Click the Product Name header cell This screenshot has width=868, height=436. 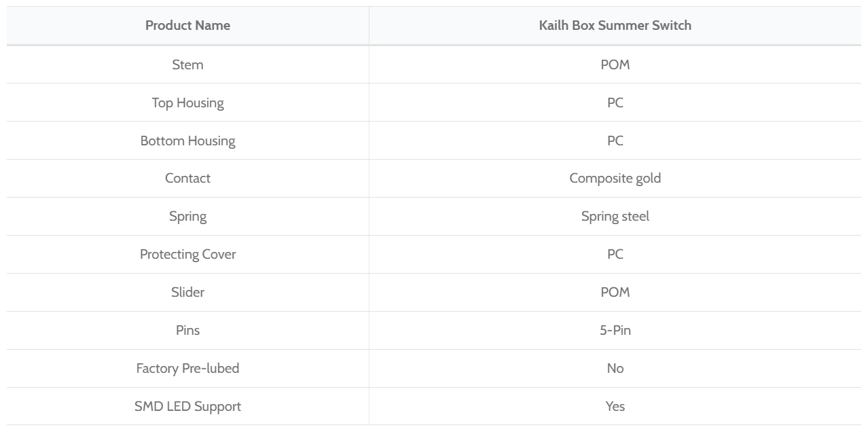pyautogui.click(x=187, y=26)
